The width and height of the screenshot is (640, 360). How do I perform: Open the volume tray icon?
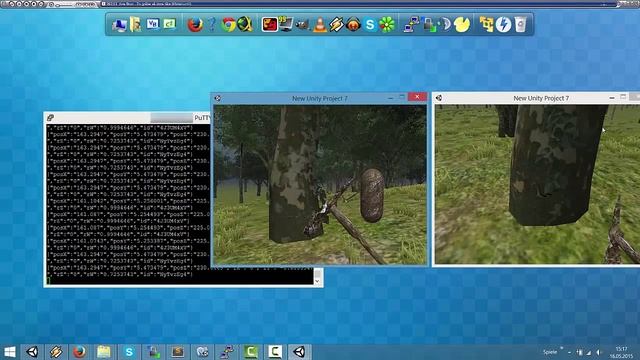pos(599,352)
